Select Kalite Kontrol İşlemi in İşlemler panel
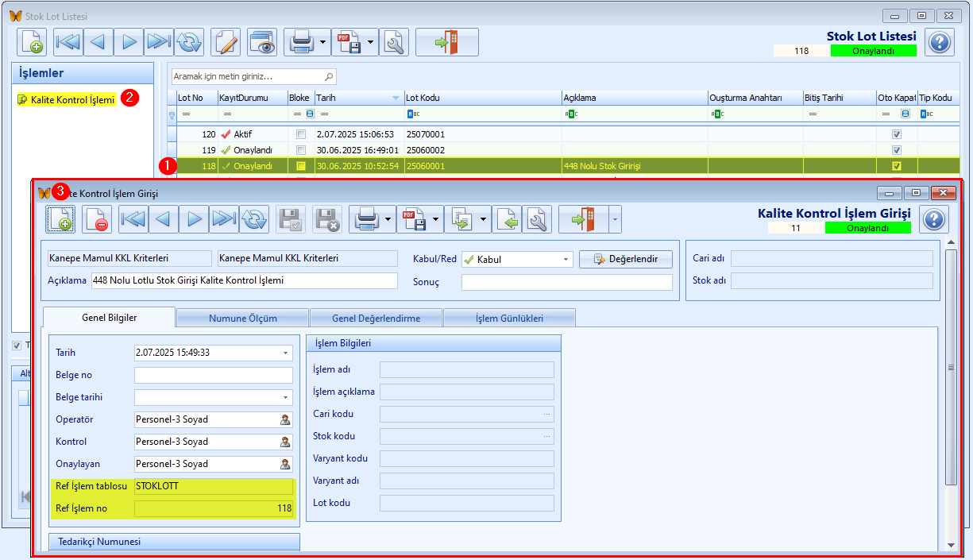 [67, 99]
